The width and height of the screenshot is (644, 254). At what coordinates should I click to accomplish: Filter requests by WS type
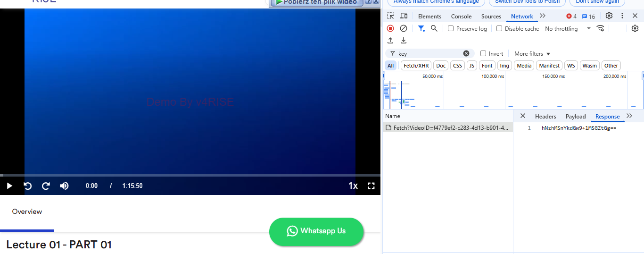pyautogui.click(x=571, y=66)
